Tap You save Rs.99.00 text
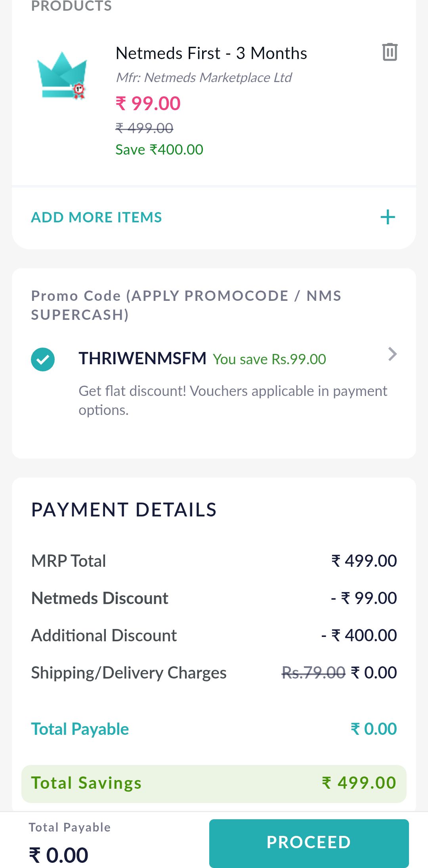 click(269, 359)
